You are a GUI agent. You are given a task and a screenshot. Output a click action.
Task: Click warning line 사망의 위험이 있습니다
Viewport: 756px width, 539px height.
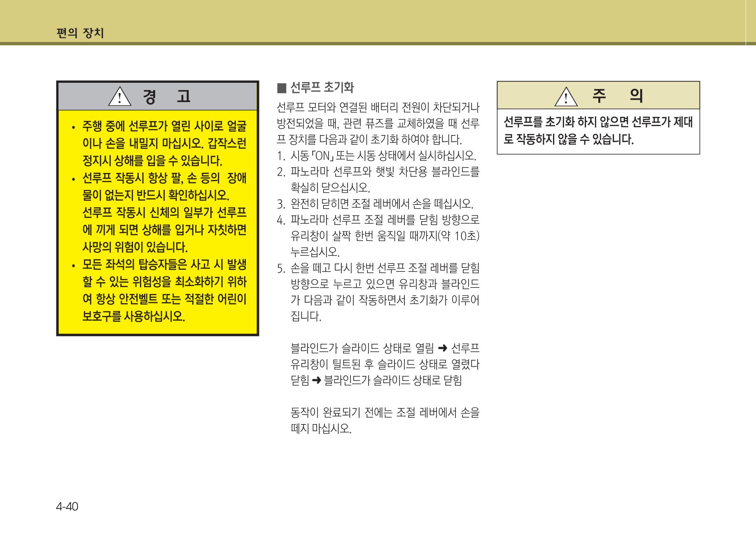tap(135, 247)
